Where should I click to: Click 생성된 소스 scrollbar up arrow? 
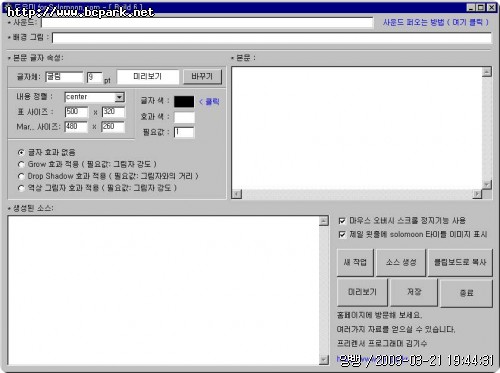(324, 221)
